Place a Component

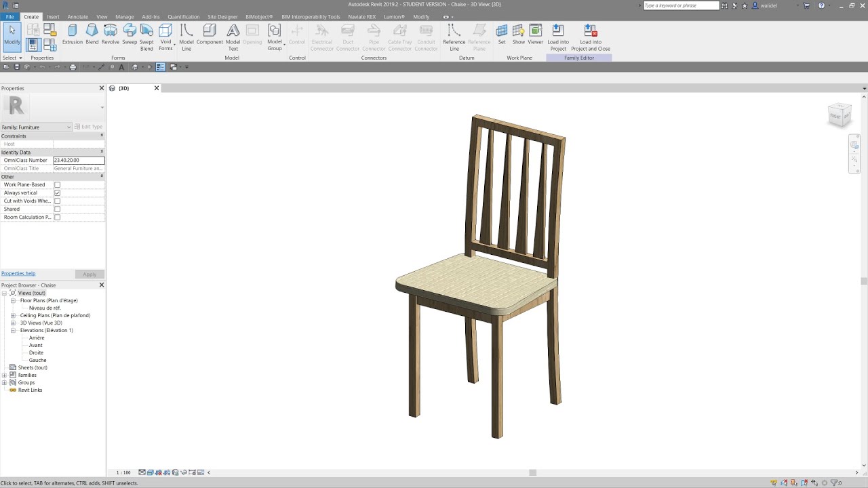point(210,35)
